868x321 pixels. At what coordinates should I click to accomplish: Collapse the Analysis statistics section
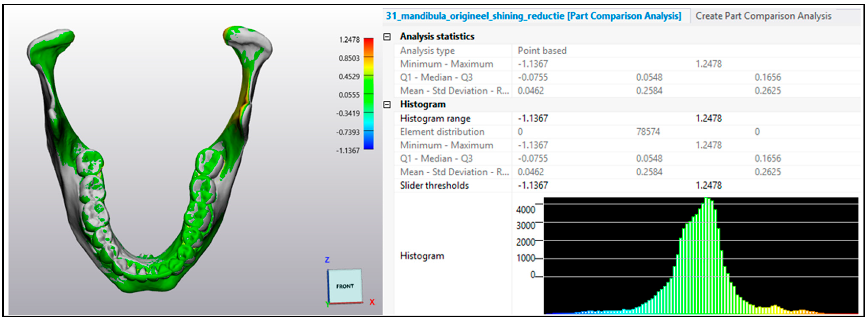click(x=387, y=37)
